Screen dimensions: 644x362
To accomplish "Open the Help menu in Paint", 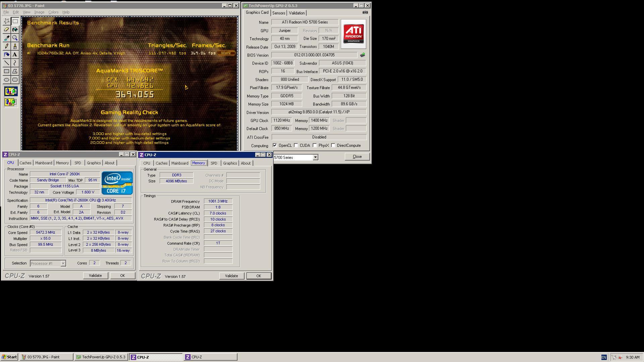I will click(66, 12).
